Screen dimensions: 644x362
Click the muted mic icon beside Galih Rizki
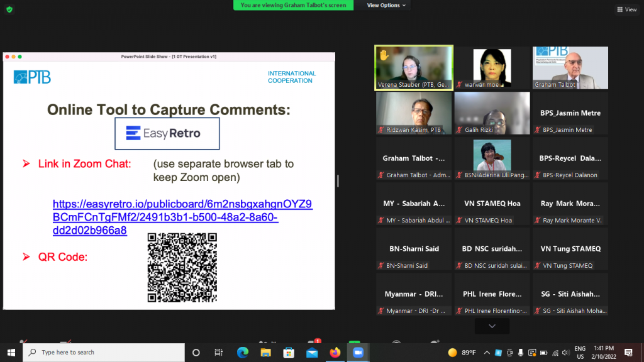[460, 129]
